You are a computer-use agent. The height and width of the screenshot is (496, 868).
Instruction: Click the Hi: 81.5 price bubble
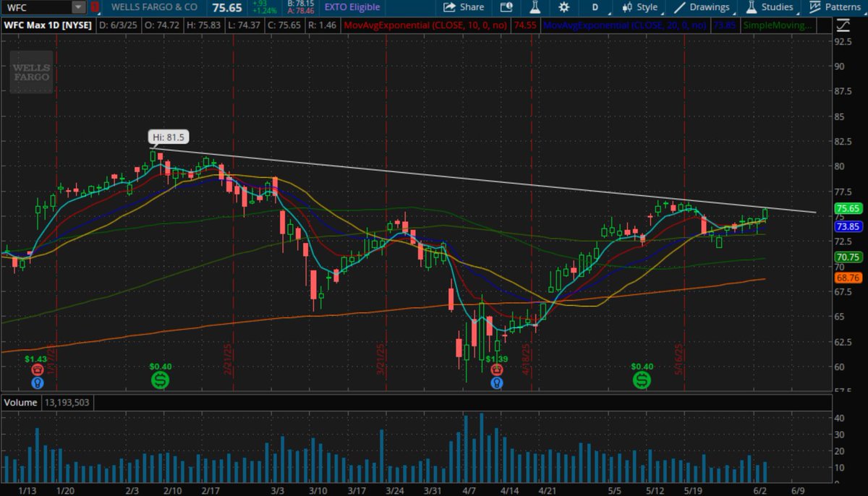point(169,137)
